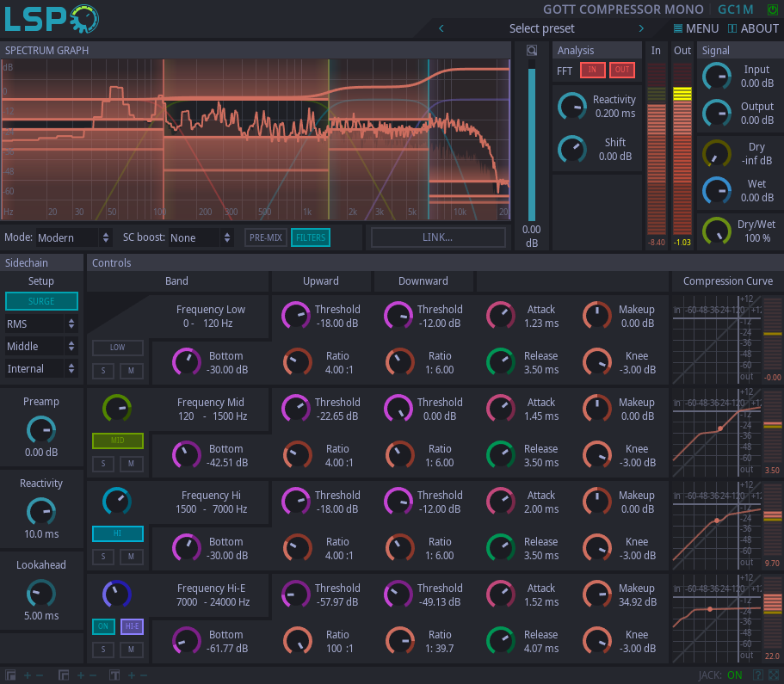The width and height of the screenshot is (784, 684).
Task: Click the green power bypass icon
Action: point(772,9)
